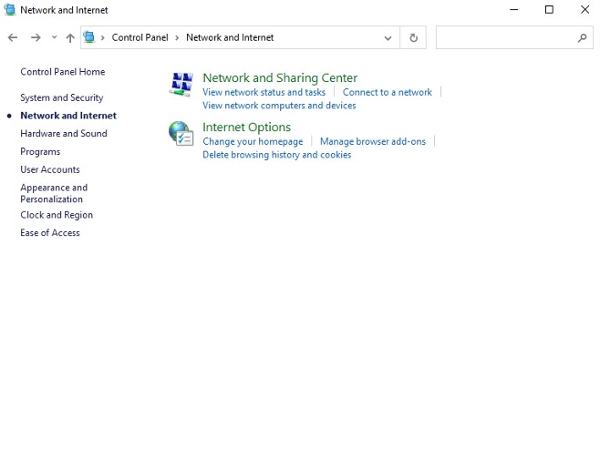Open the recent locations dropdown chevron

point(54,37)
